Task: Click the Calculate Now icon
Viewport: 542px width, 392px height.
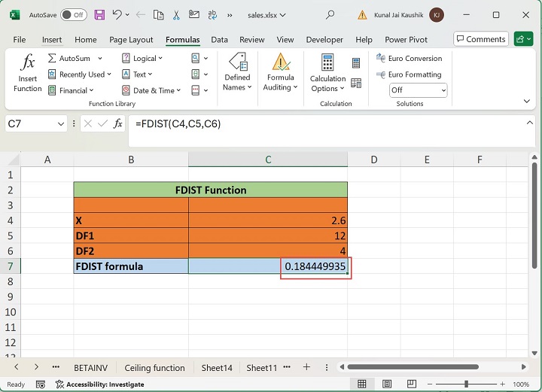Action: [x=356, y=64]
